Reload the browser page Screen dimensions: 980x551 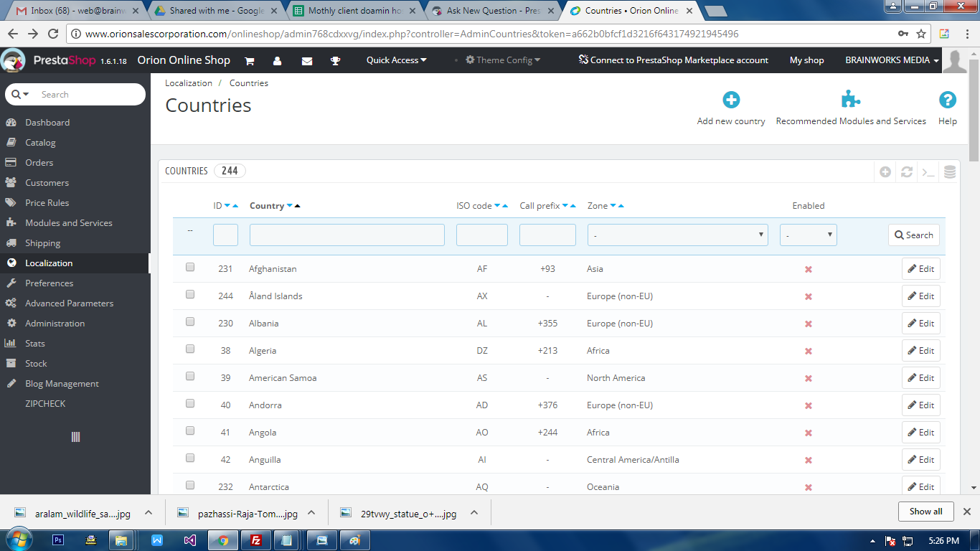[53, 34]
